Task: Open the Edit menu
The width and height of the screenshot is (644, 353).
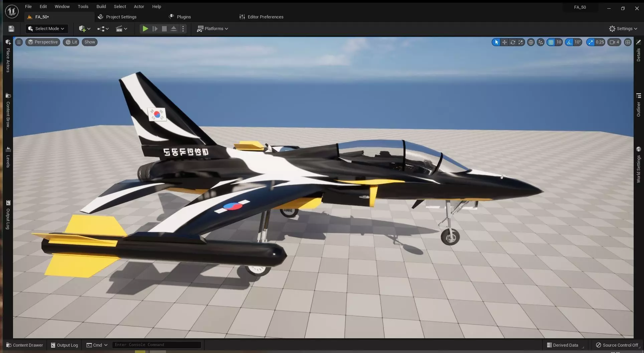Action: pyautogui.click(x=43, y=6)
